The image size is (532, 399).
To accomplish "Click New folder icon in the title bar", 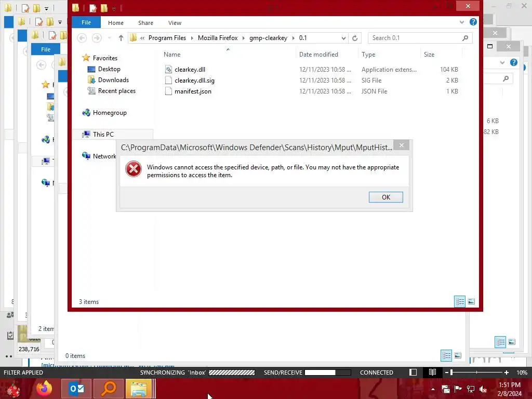I will point(104,8).
